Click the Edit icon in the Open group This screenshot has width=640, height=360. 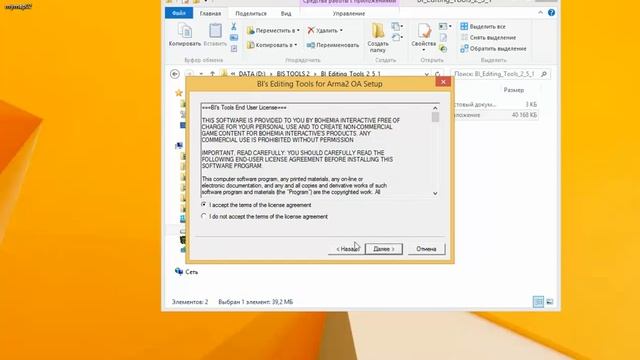point(443,38)
